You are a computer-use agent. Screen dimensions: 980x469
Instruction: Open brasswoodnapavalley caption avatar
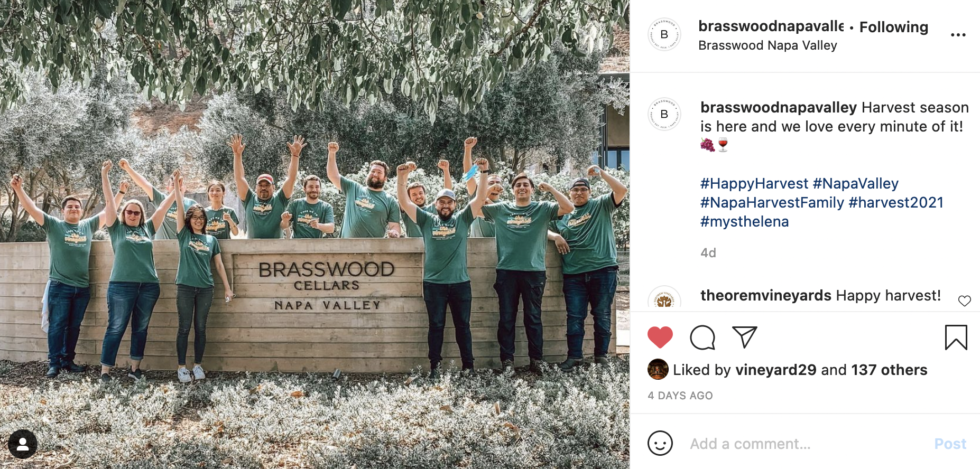[x=664, y=114]
